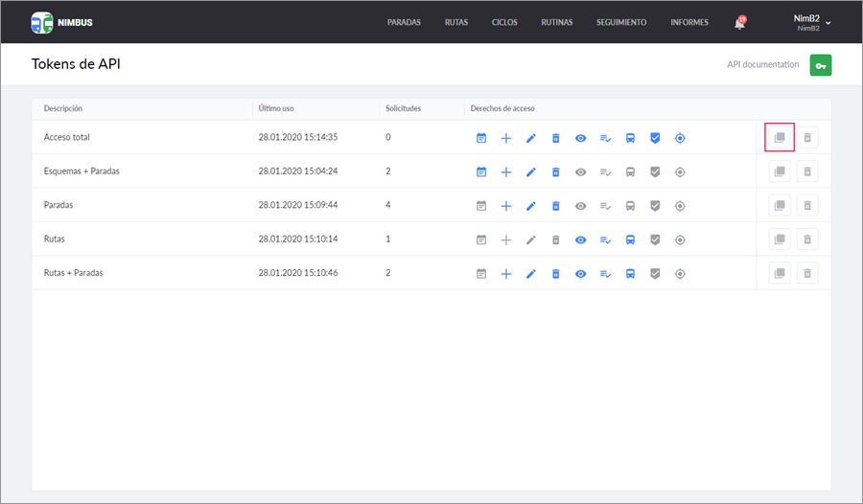Toggle pencil edit permission in Paradas row

(x=531, y=206)
